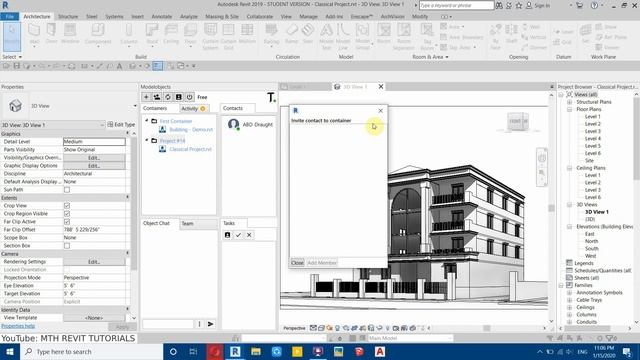The width and height of the screenshot is (640, 360).
Task: Toggle the Crop View checkbox
Action: point(67,206)
